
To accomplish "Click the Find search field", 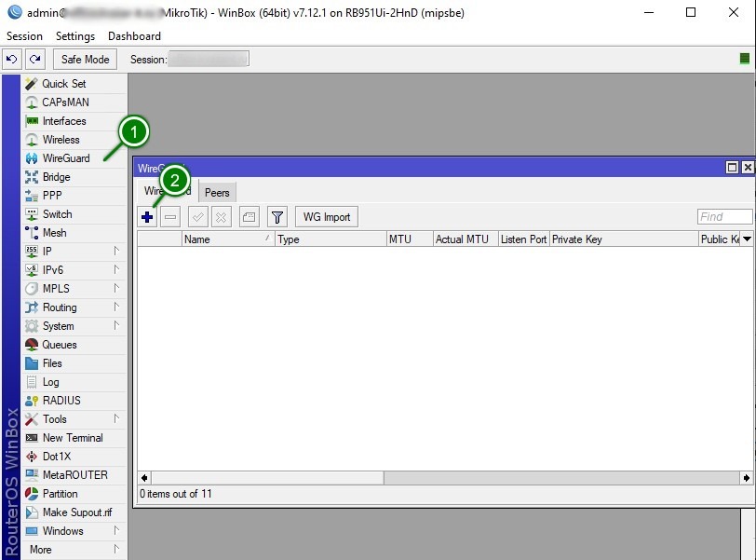I will tap(723, 217).
